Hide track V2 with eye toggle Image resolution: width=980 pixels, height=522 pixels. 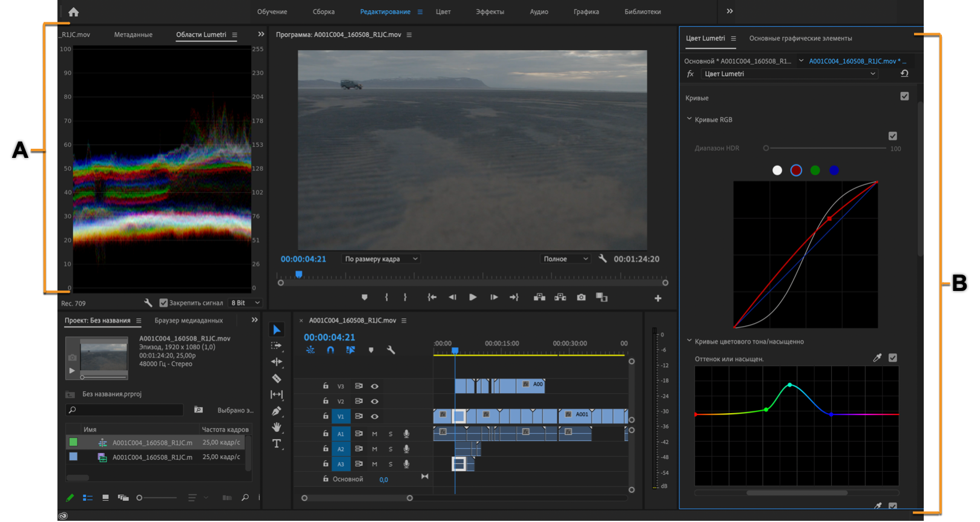click(x=375, y=401)
